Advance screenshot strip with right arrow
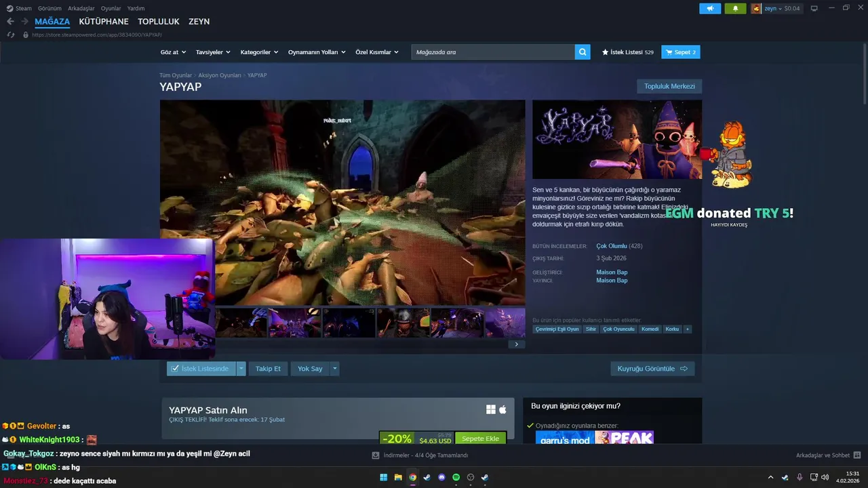Screen dimensions: 868x488 (516, 344)
